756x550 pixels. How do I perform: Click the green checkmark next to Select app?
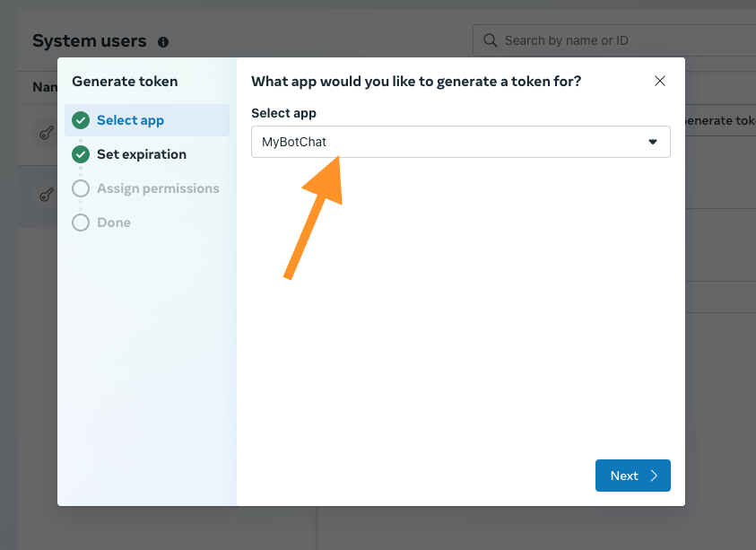81,120
